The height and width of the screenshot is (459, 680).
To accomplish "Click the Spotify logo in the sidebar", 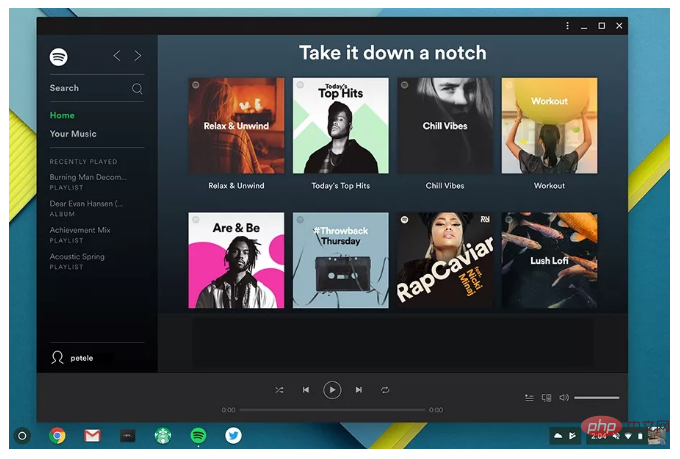I will click(59, 57).
